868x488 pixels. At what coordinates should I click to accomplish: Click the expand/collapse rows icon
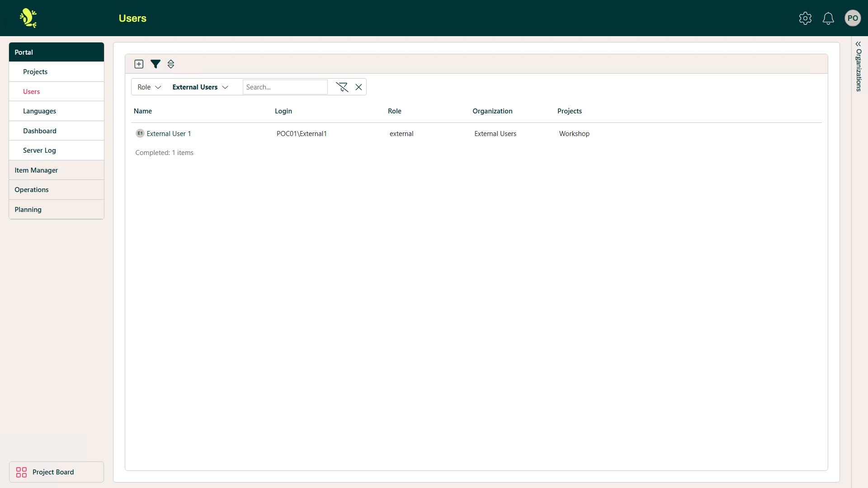[x=171, y=64]
